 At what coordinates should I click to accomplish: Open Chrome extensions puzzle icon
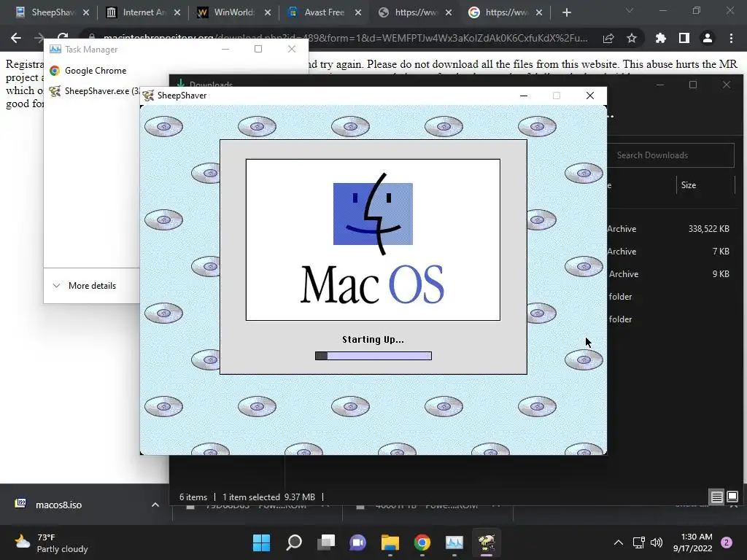click(661, 38)
